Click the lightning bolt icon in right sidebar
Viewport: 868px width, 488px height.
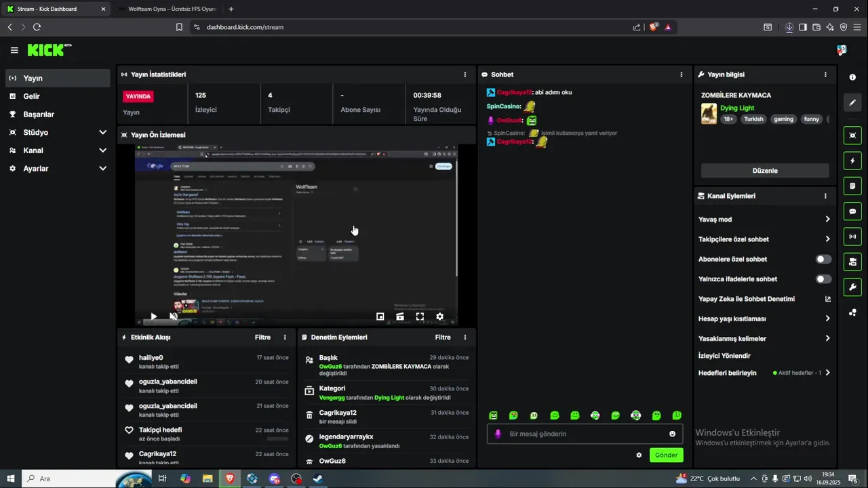852,161
